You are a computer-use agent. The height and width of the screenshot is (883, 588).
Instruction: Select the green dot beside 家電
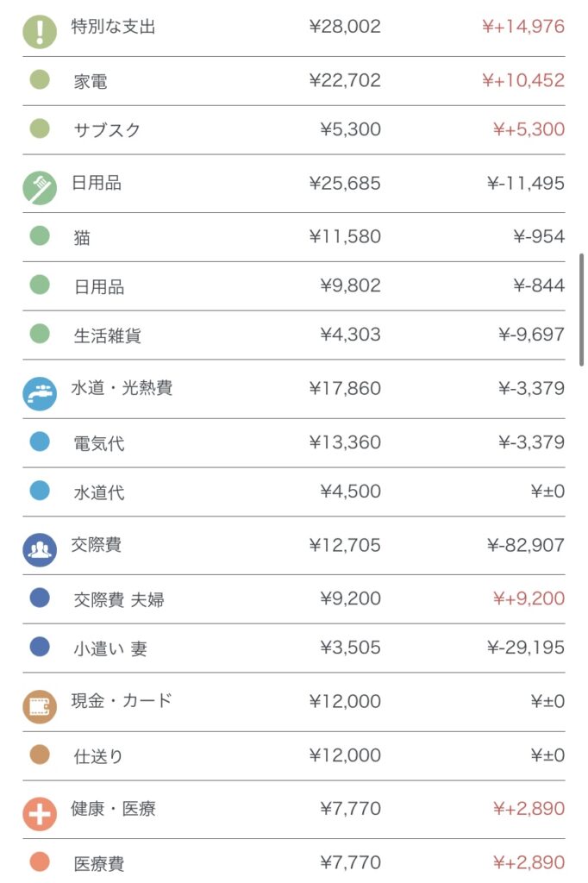pos(40,80)
